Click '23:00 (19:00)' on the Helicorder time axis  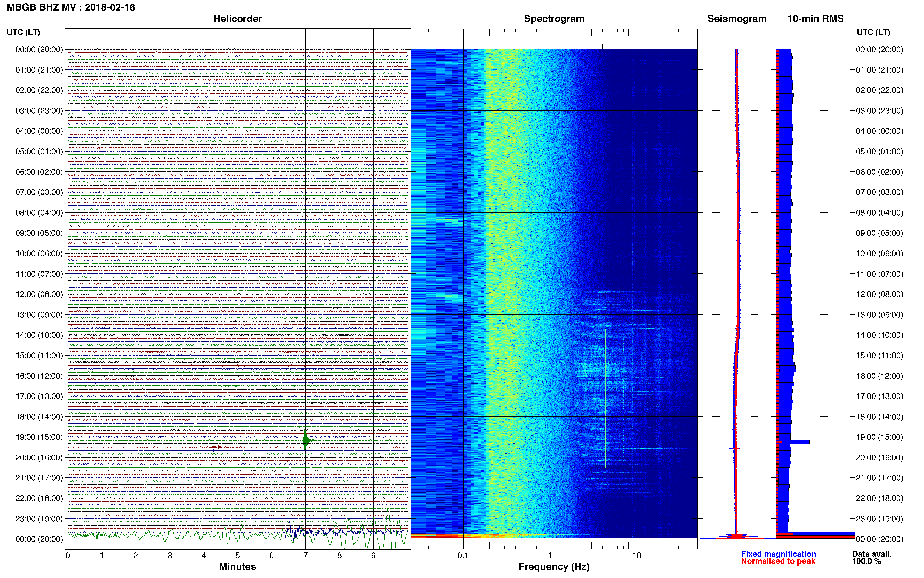click(39, 519)
